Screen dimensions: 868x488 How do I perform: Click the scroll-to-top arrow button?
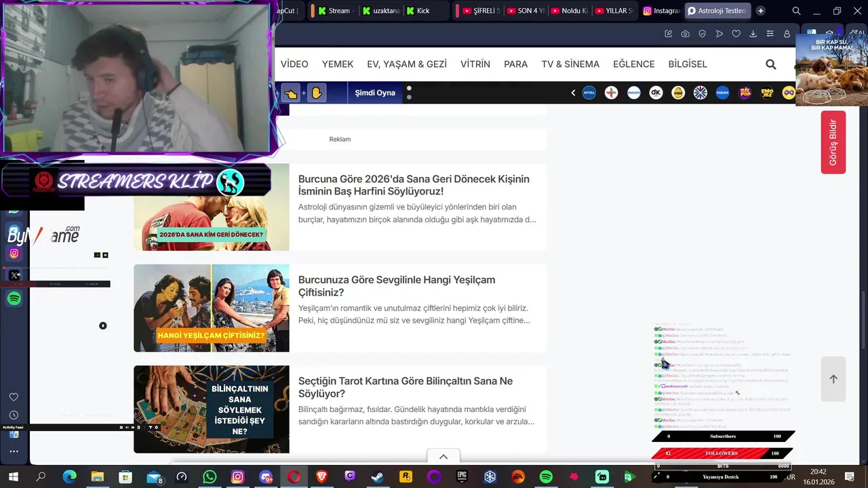click(833, 379)
